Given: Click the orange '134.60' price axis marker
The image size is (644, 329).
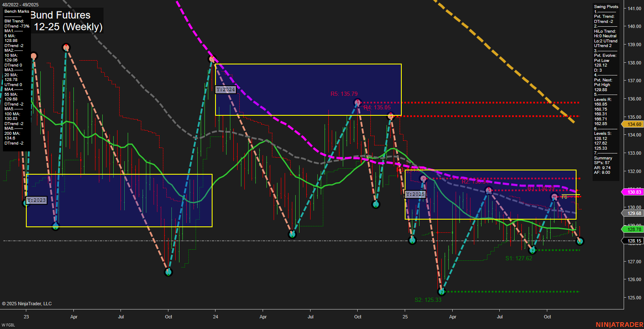Looking at the screenshot, I should click(632, 124).
